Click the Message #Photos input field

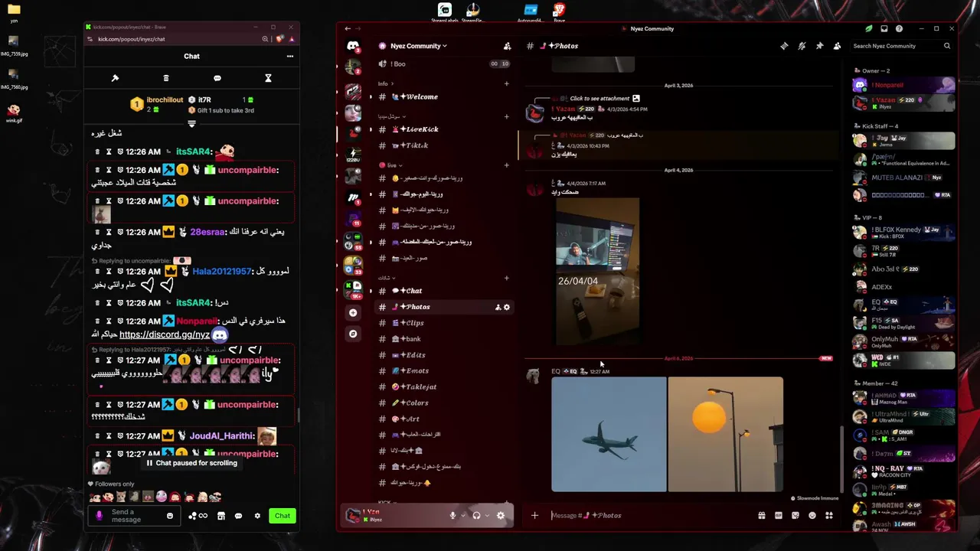(651, 515)
